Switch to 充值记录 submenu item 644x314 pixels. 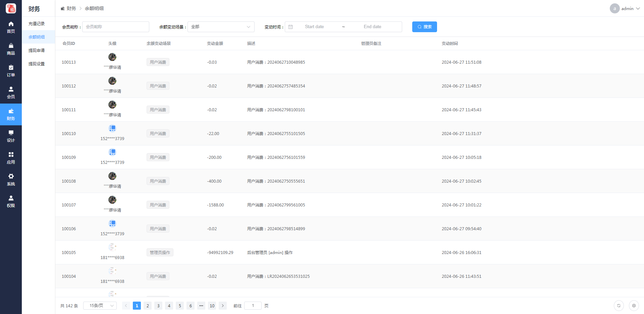tap(37, 24)
